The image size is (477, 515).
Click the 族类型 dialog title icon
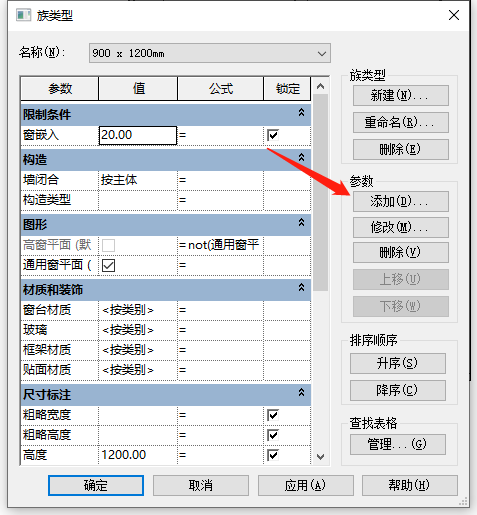coord(23,15)
